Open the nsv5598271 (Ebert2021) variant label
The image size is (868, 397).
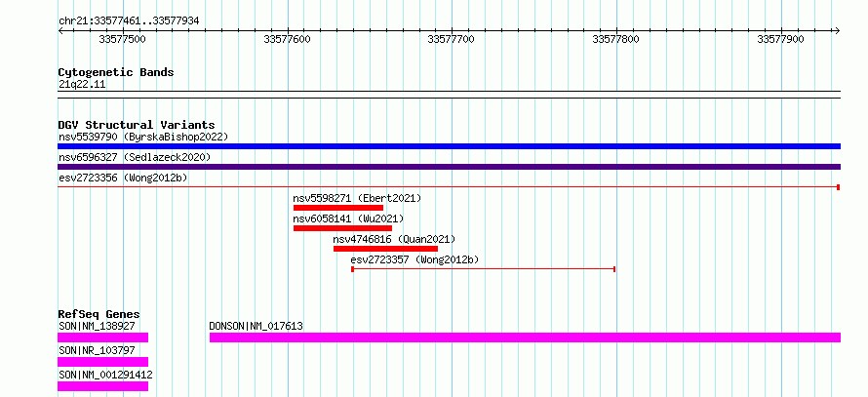[x=357, y=198]
